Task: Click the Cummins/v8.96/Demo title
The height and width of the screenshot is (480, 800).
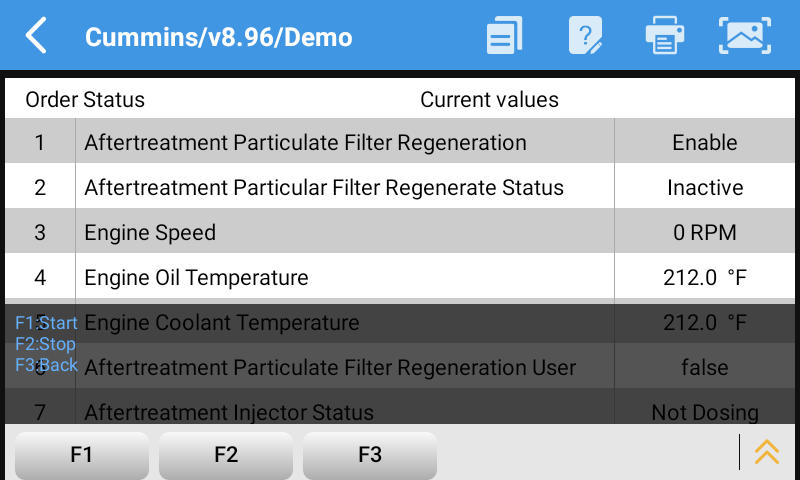Action: point(218,37)
